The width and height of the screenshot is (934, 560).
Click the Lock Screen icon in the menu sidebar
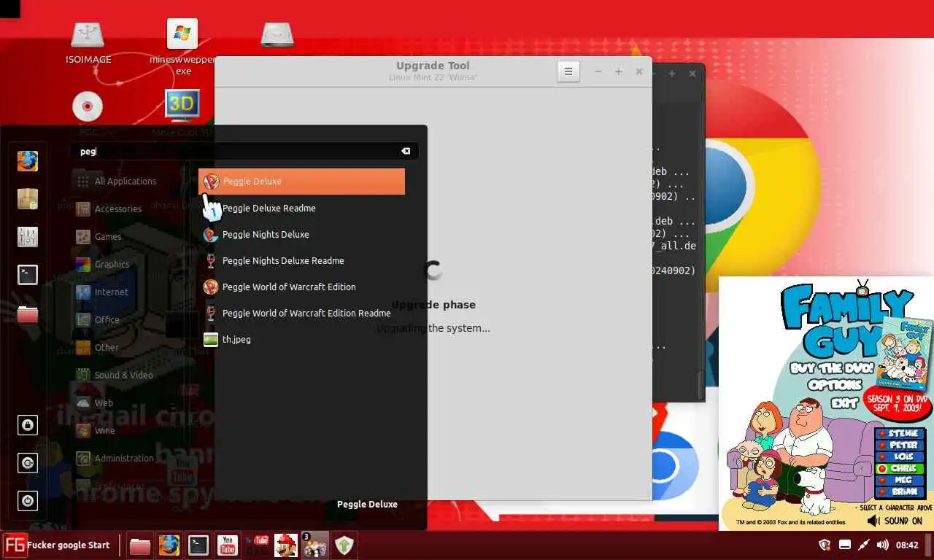pos(28,424)
